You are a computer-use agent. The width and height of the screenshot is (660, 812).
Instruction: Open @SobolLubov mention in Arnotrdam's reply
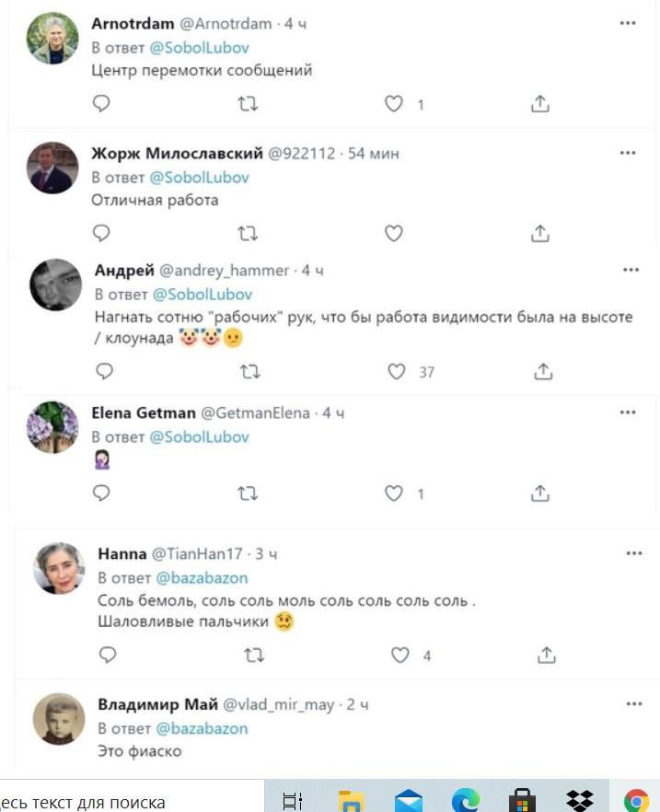200,47
